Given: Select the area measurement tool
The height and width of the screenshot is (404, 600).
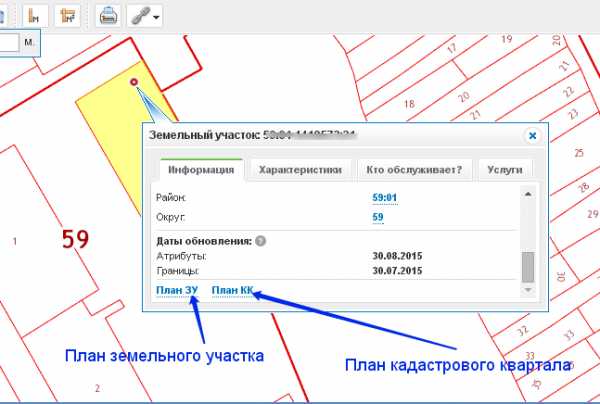Looking at the screenshot, I should pos(67,16).
